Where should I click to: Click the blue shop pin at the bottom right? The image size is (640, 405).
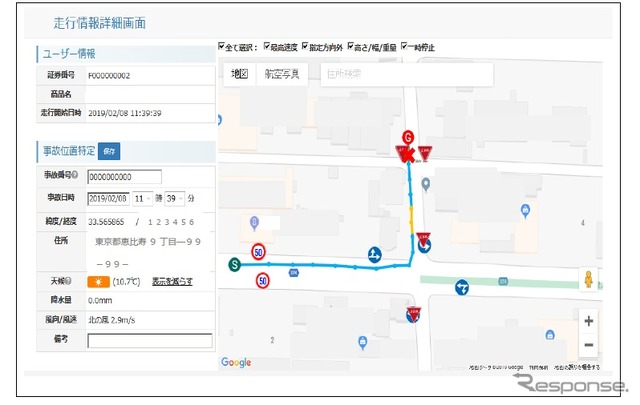coord(550,335)
